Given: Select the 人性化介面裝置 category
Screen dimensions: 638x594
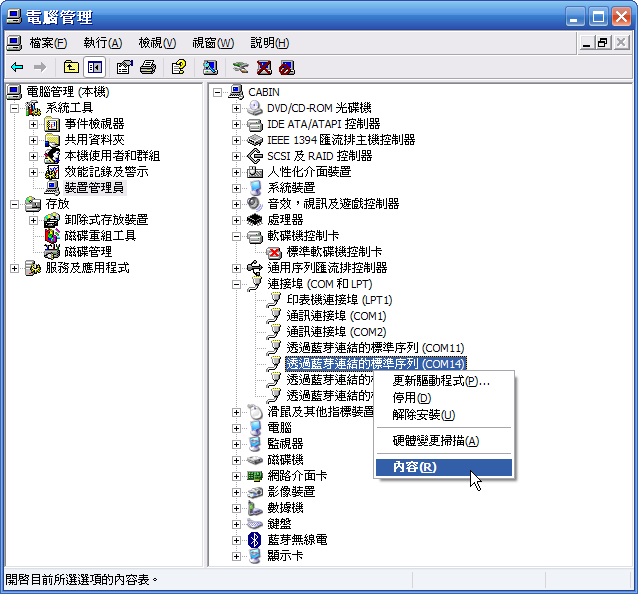Looking at the screenshot, I should (309, 172).
